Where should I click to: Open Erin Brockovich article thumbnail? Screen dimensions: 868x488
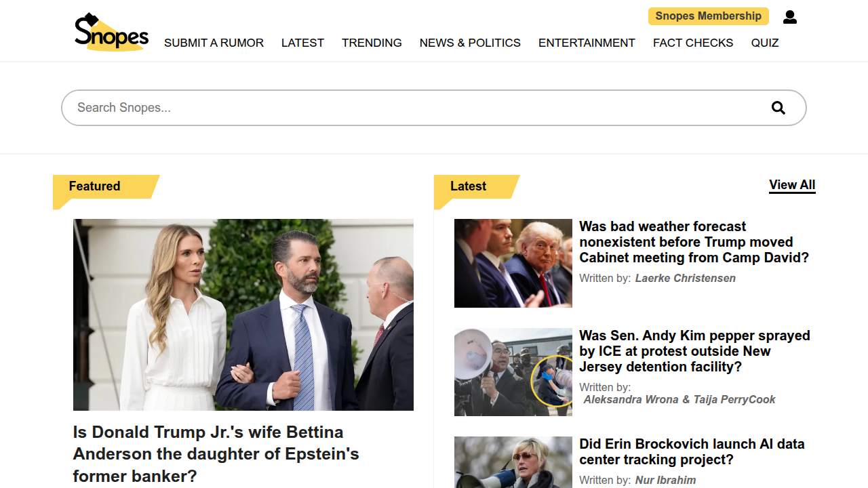point(513,462)
